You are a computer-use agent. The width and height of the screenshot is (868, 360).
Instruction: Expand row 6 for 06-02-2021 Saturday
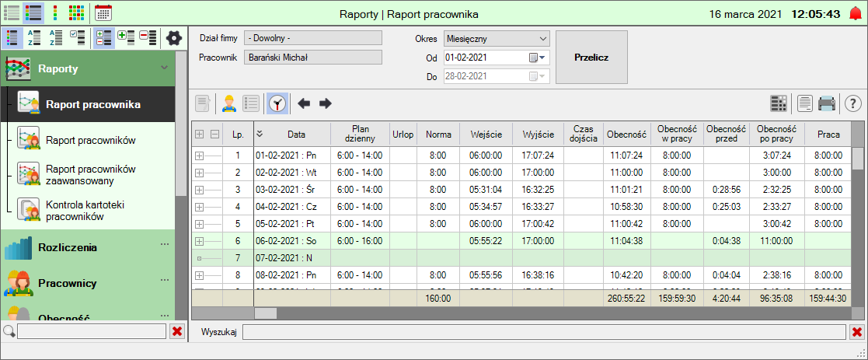click(200, 241)
